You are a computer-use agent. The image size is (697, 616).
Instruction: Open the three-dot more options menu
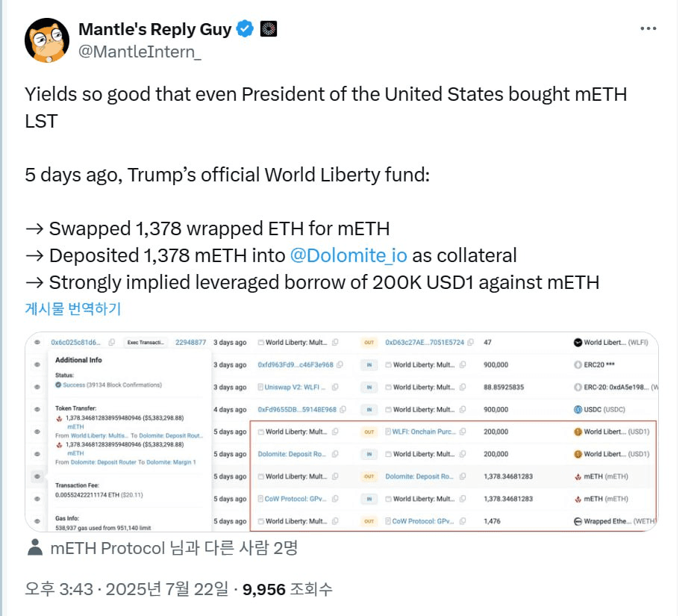pyautogui.click(x=648, y=28)
